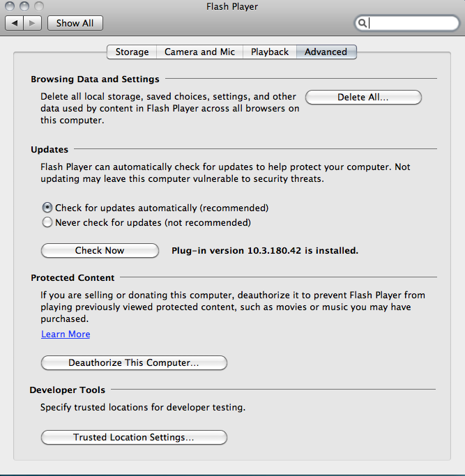Click the Plug-in version 10.3.180.42 text
This screenshot has width=465, height=476.
coord(265,251)
